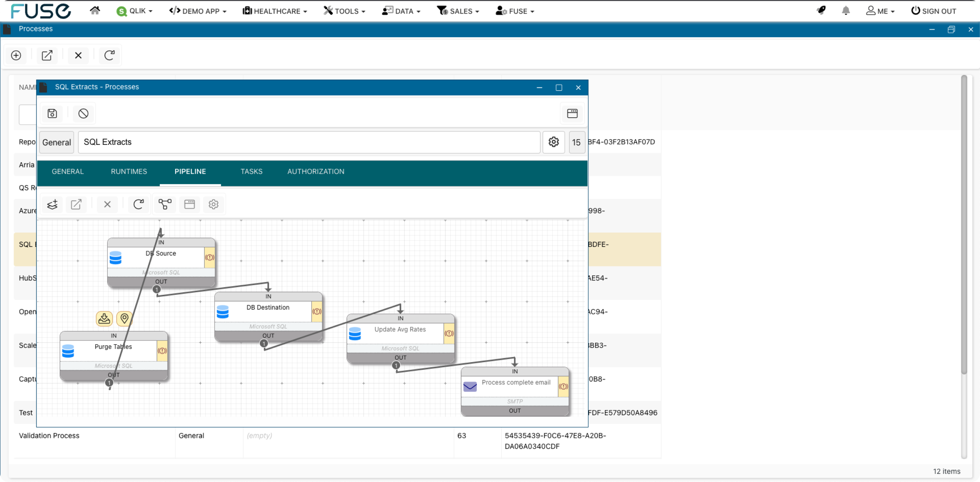Expand the DATA menu

click(x=401, y=11)
